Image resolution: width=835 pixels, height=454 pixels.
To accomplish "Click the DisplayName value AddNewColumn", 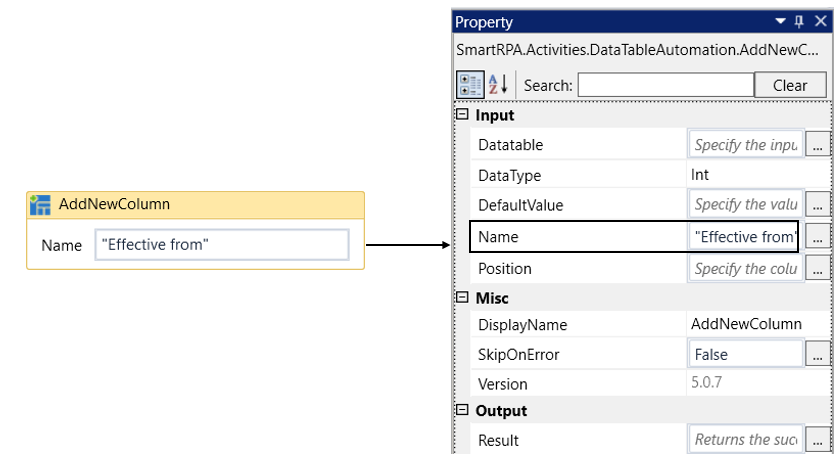I will pyautogui.click(x=745, y=324).
